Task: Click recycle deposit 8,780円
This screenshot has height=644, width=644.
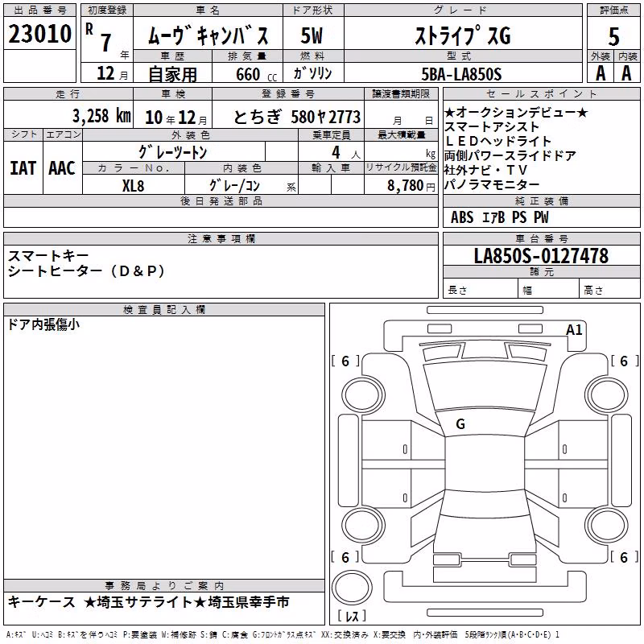Action: tap(411, 186)
